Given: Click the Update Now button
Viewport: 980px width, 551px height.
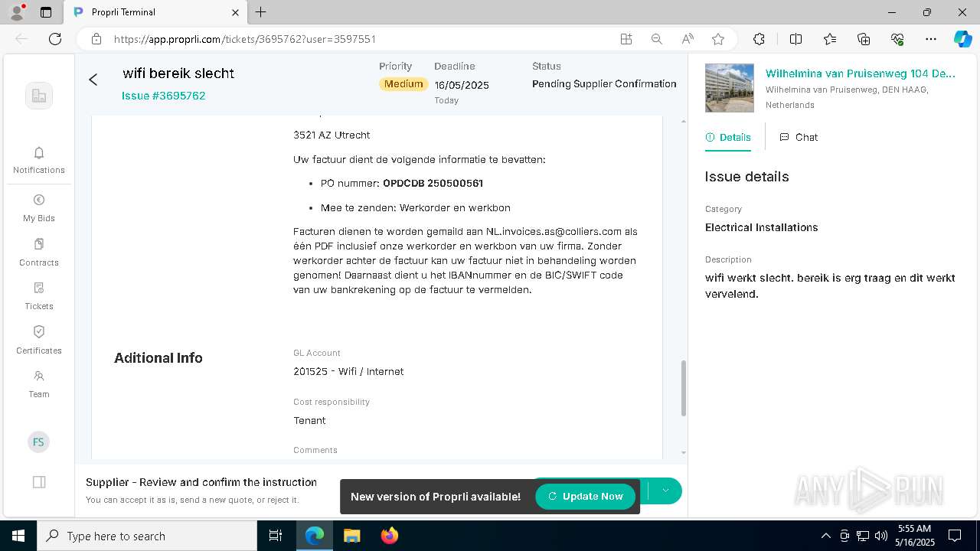Looking at the screenshot, I should pyautogui.click(x=585, y=496).
